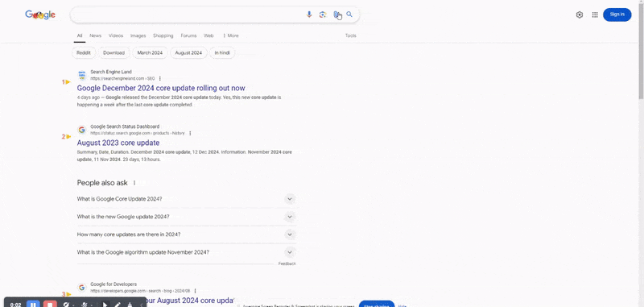Open the People also ask options menu
This screenshot has width=644, height=307.
click(x=134, y=183)
